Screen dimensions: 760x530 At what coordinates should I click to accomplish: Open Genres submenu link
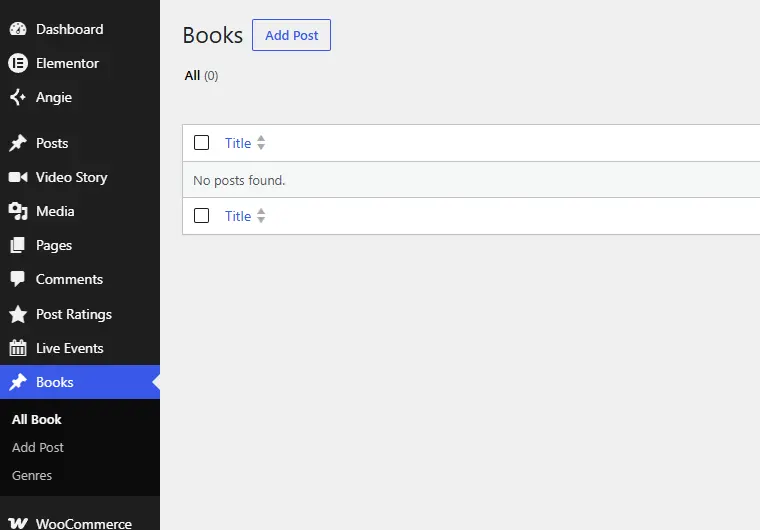32,476
